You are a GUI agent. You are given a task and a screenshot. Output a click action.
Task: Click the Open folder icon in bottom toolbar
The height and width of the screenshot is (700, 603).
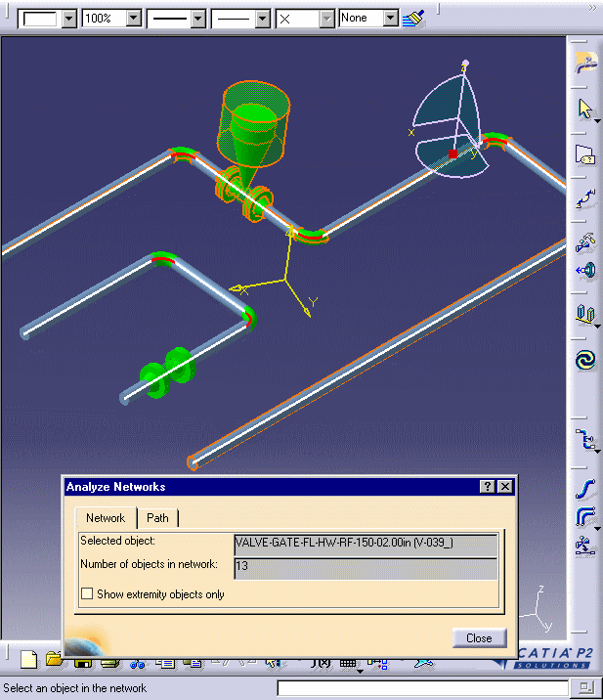[x=54, y=660]
